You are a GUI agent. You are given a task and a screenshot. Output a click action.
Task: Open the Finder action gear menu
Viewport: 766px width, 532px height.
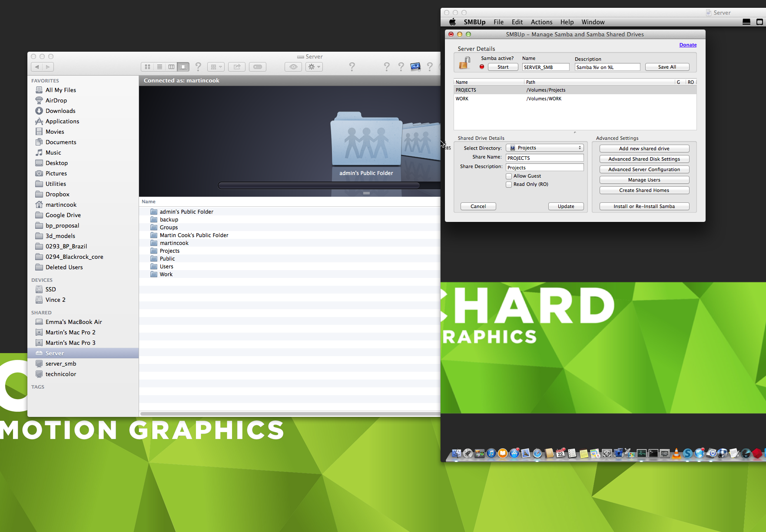coord(314,67)
